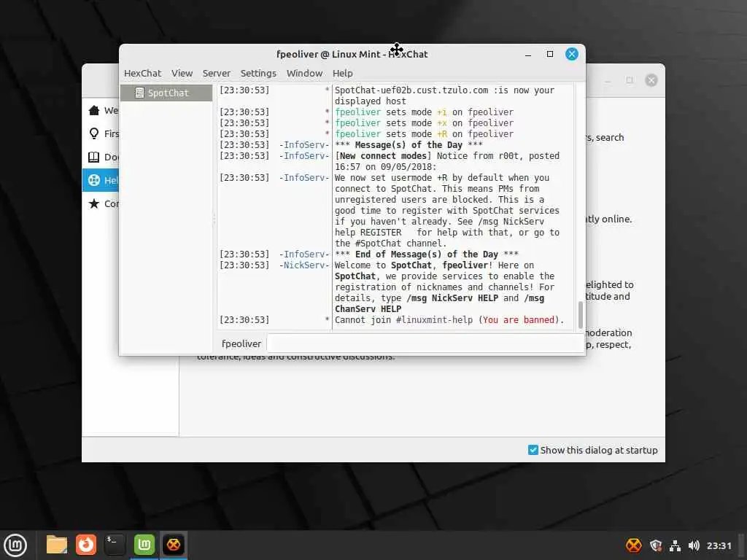
Task: Close the HexChat window
Action: [572, 54]
